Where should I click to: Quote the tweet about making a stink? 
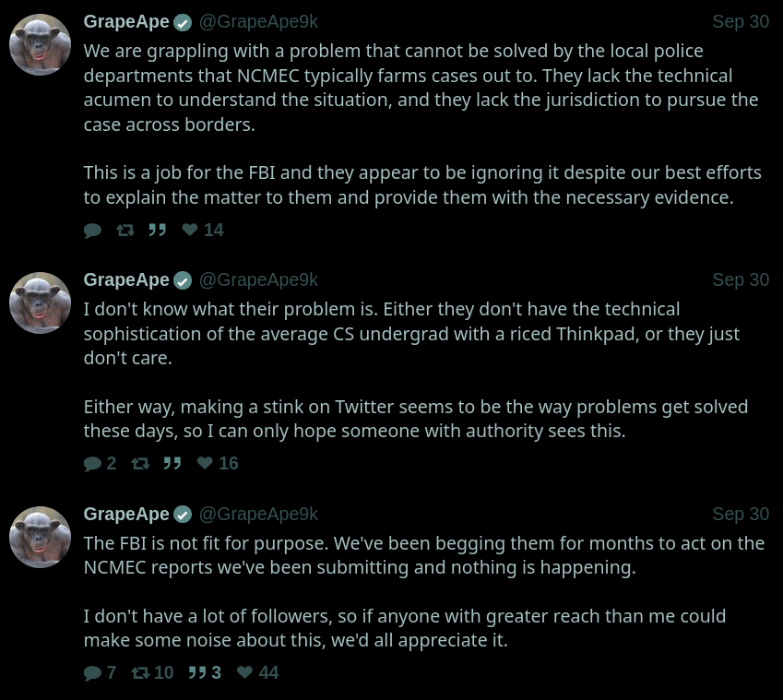point(172,463)
